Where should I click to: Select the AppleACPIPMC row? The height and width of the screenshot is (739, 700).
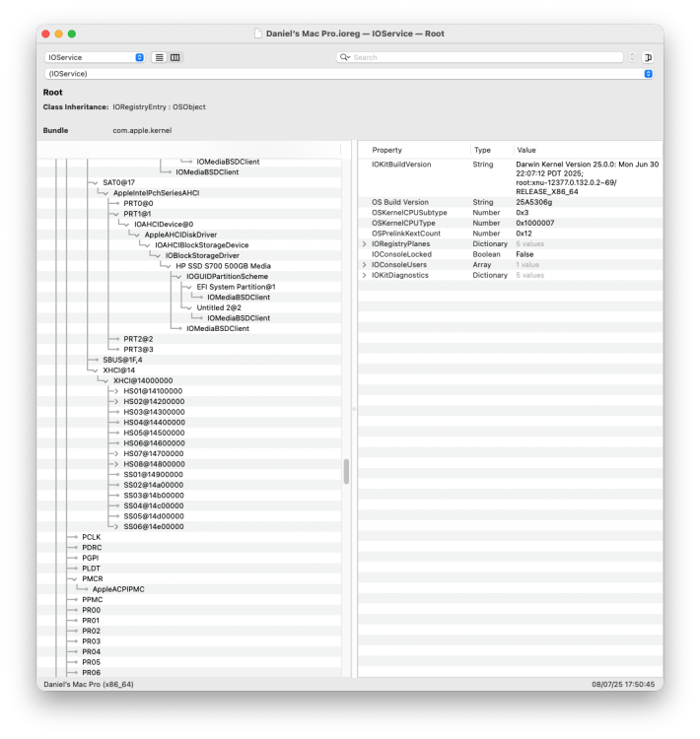(x=189, y=589)
